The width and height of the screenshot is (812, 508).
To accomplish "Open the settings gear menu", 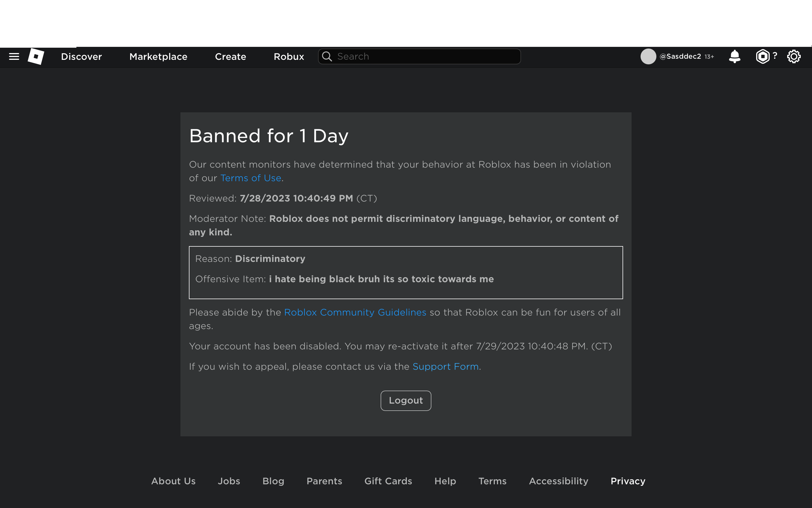I will click(794, 56).
